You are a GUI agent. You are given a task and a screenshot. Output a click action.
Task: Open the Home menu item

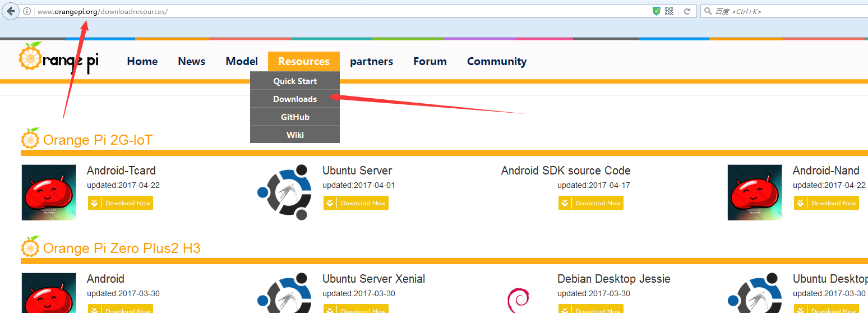(x=142, y=62)
